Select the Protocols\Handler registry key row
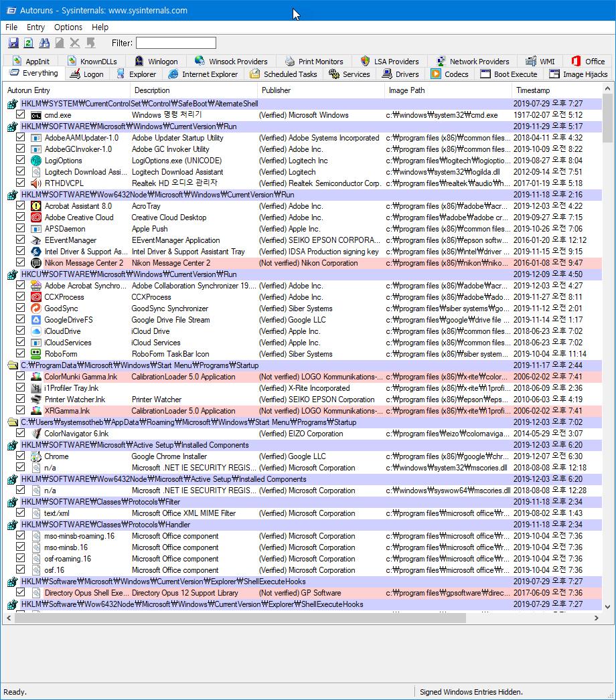Screen dimensions: 616x700 tap(304, 525)
